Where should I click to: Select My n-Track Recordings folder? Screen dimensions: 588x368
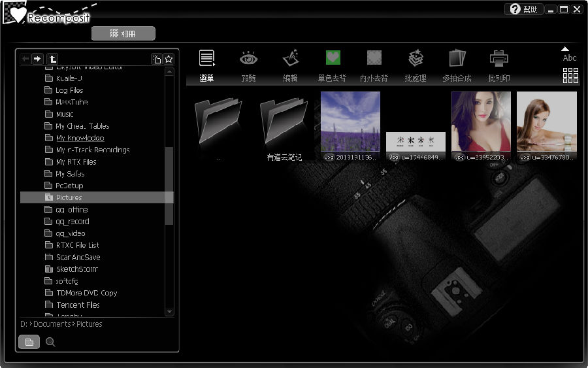point(87,150)
